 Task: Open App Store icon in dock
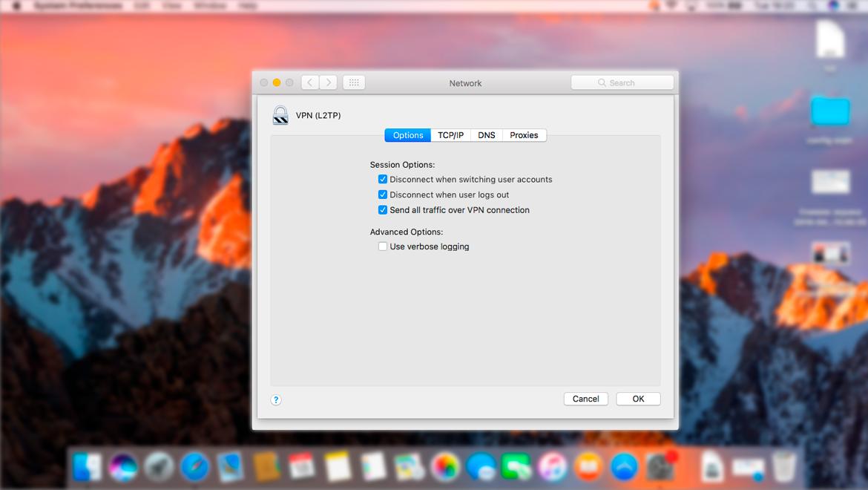click(x=625, y=467)
